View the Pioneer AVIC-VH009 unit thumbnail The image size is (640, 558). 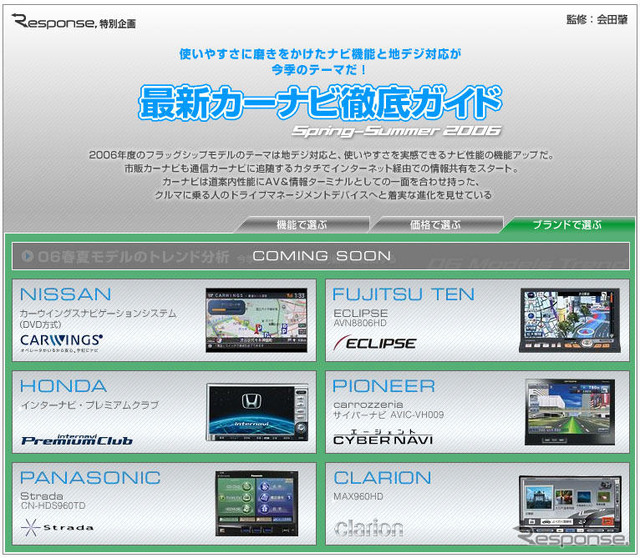[570, 411]
